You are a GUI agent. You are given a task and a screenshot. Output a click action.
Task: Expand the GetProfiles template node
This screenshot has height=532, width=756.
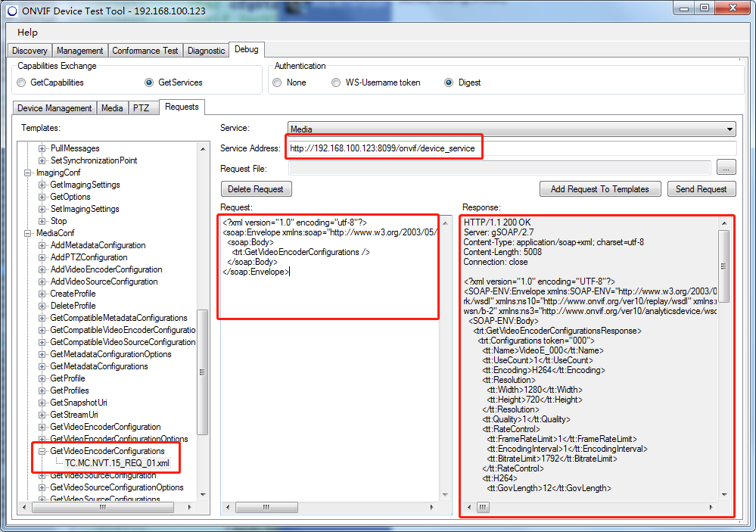[x=44, y=390]
